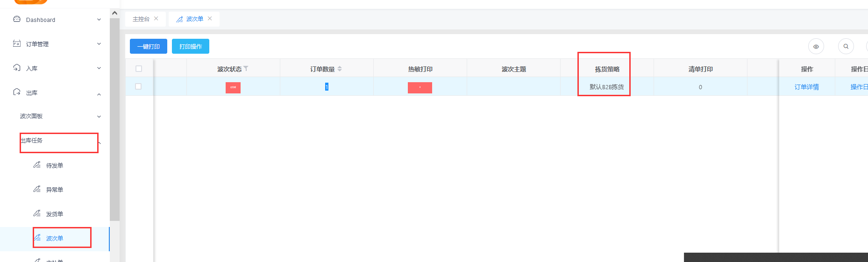Click the pencil icon on 波次单 tab

click(179, 19)
